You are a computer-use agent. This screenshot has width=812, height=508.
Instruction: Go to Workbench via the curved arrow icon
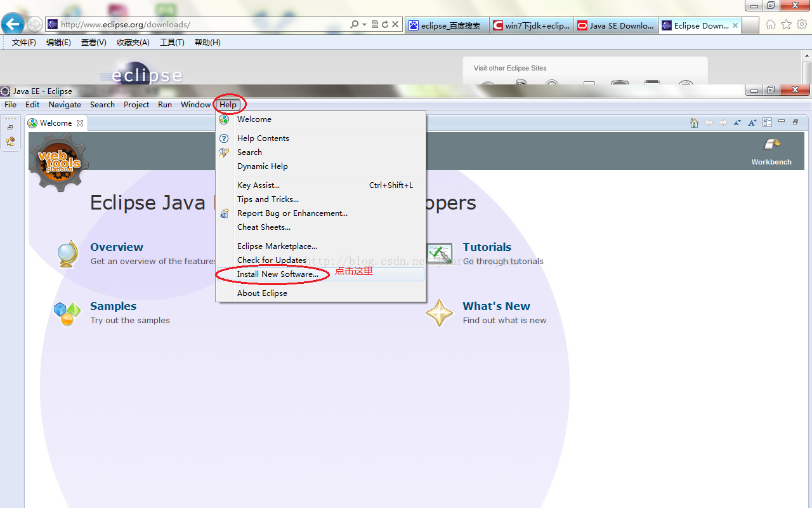coord(771,145)
